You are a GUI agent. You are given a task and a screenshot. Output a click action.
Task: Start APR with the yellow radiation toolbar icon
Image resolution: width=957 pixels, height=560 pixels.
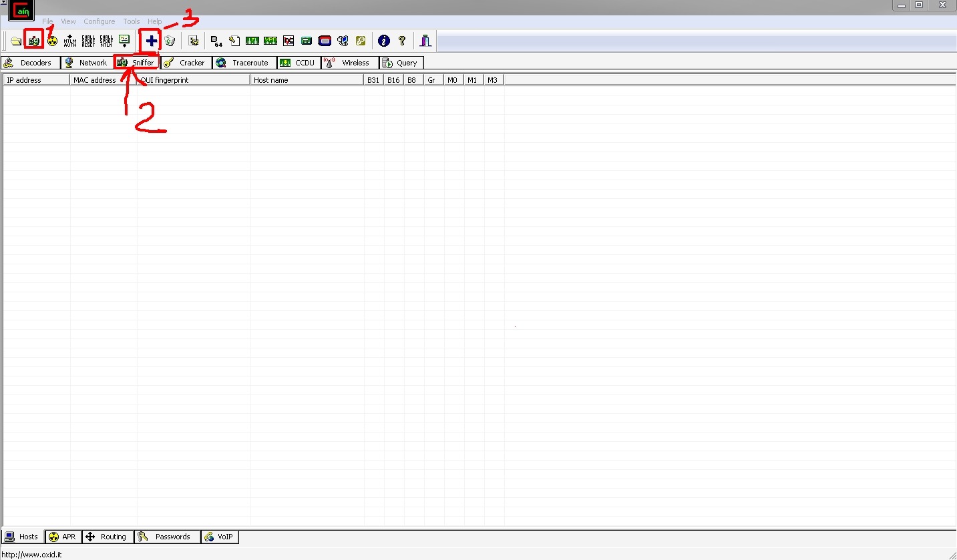pos(52,41)
